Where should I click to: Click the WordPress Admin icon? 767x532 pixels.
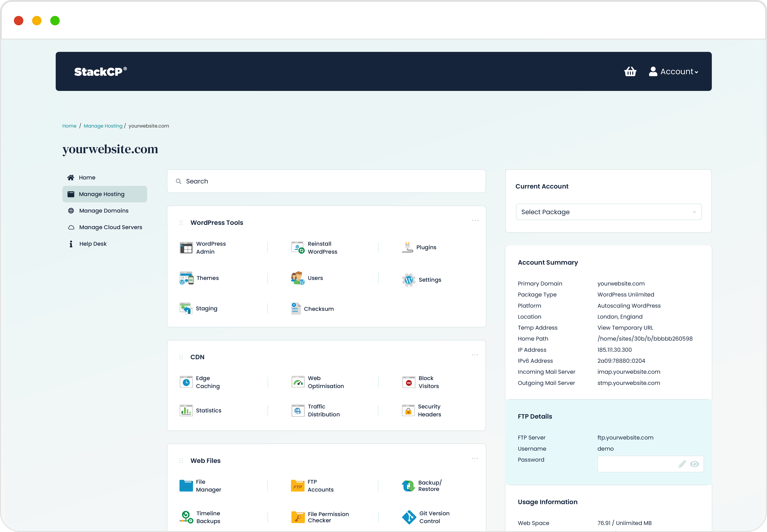coord(186,248)
